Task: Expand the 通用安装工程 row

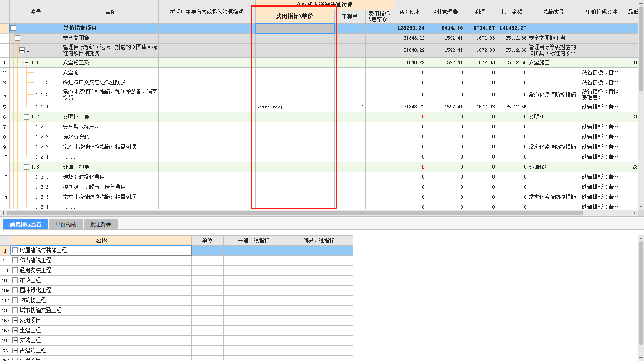Action: [x=15, y=270]
